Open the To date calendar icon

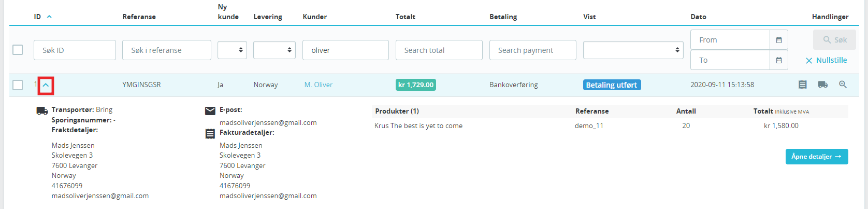[778, 60]
